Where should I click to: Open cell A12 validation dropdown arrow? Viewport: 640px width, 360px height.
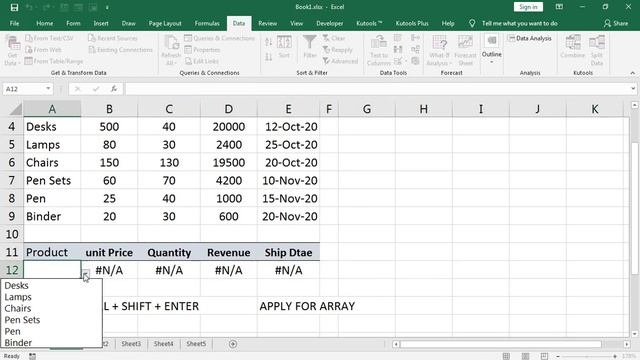point(85,274)
